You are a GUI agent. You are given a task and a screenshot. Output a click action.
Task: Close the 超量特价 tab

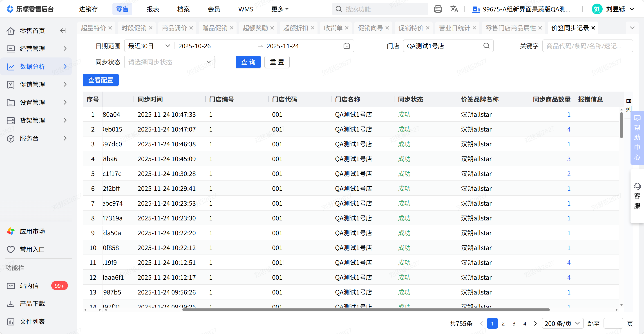pyautogui.click(x=110, y=28)
